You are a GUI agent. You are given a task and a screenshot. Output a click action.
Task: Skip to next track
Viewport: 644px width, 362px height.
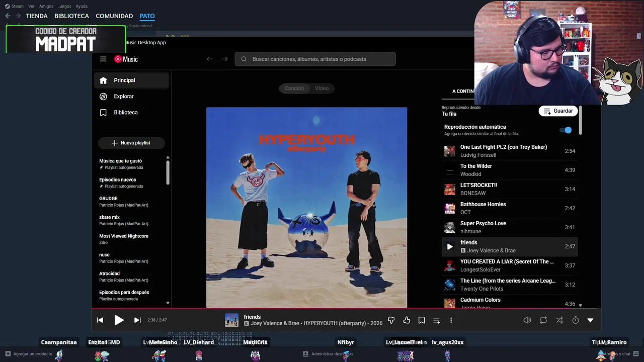pos(137,320)
